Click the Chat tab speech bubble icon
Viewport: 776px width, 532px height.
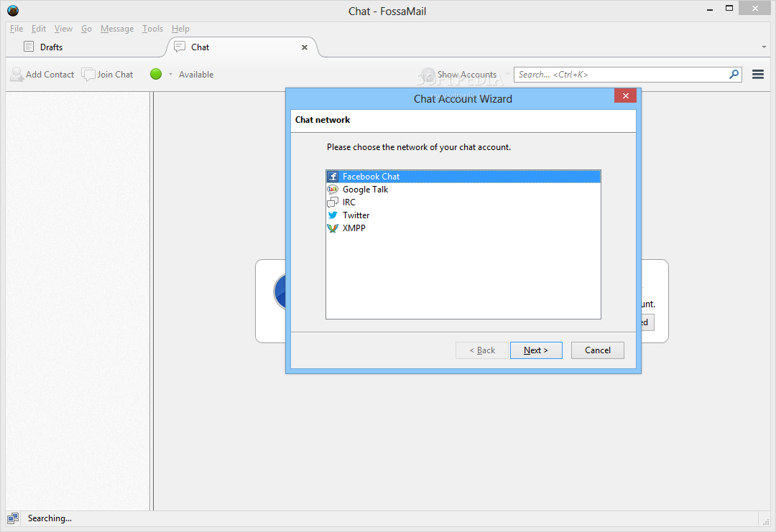180,47
